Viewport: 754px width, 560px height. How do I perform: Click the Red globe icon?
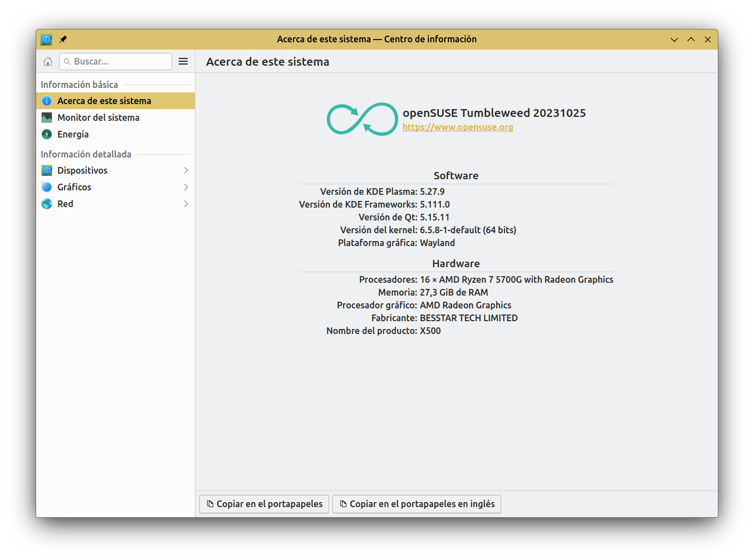tap(47, 204)
